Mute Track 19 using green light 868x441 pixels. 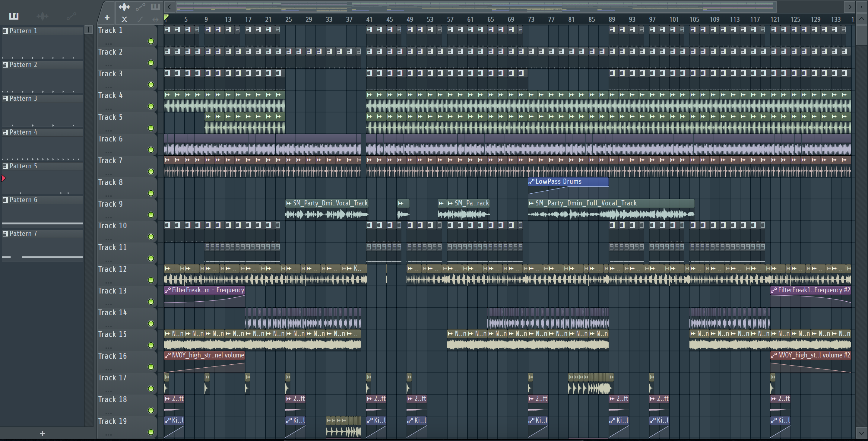[x=151, y=432]
